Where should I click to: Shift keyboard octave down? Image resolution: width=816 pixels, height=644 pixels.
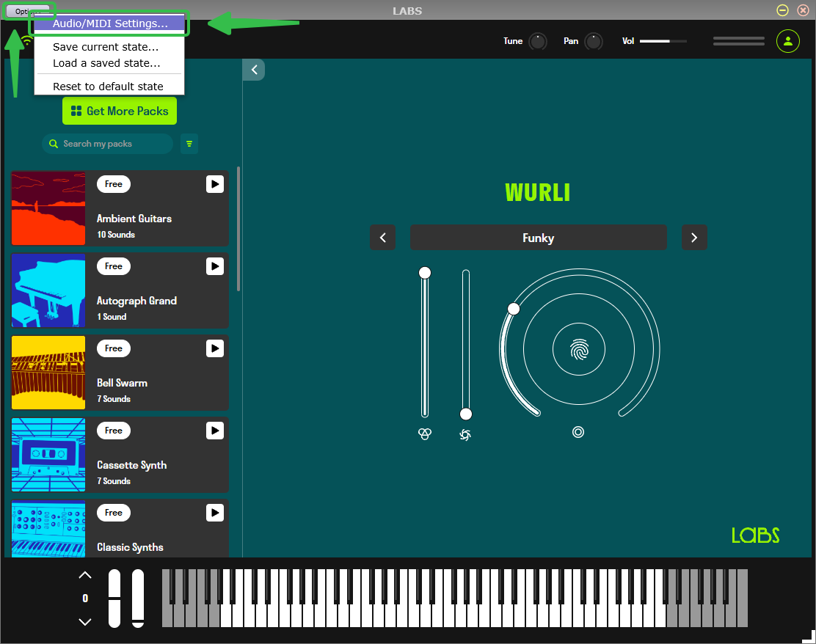85,622
